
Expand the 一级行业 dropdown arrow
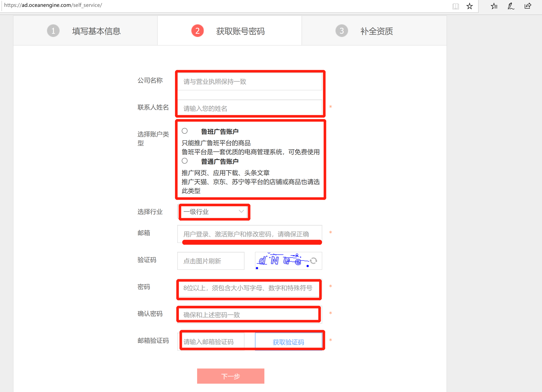point(241,211)
